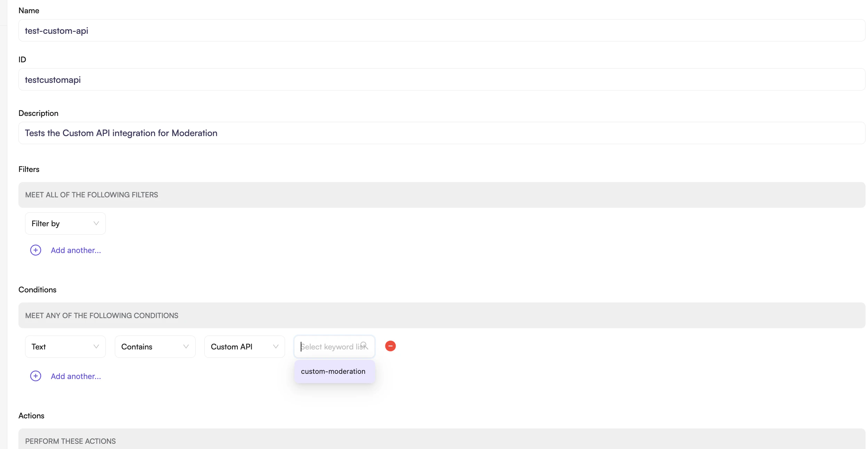Click "Add another..." under Conditions
This screenshot has width=868, height=449.
coord(76,376)
